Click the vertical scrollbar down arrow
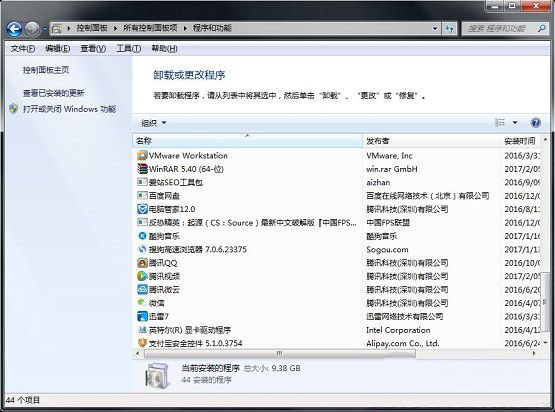The image size is (555, 412). [x=545, y=343]
